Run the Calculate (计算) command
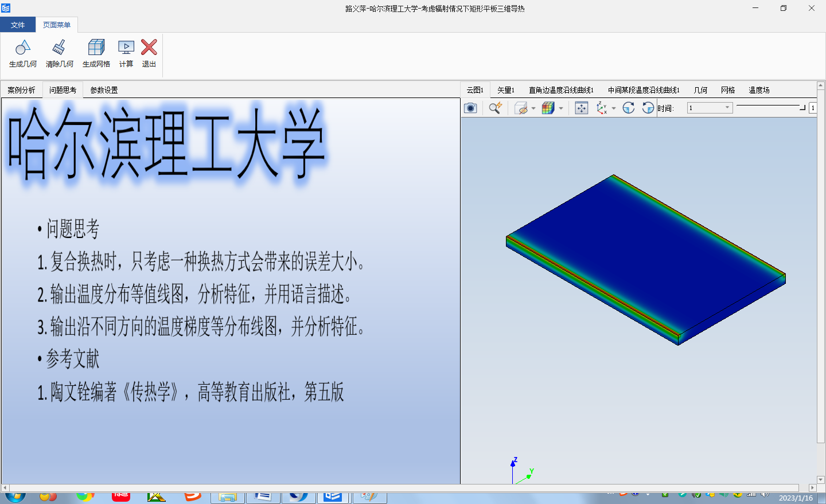 click(126, 54)
